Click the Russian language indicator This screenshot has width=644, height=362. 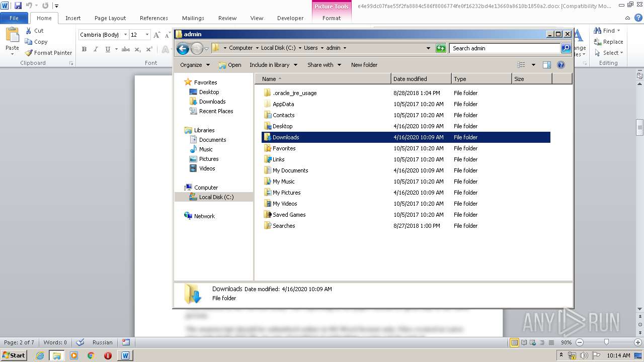(103, 342)
